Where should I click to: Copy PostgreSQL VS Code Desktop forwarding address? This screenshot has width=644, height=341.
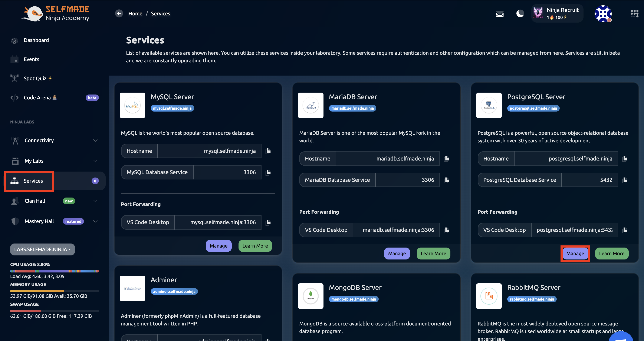click(x=625, y=230)
